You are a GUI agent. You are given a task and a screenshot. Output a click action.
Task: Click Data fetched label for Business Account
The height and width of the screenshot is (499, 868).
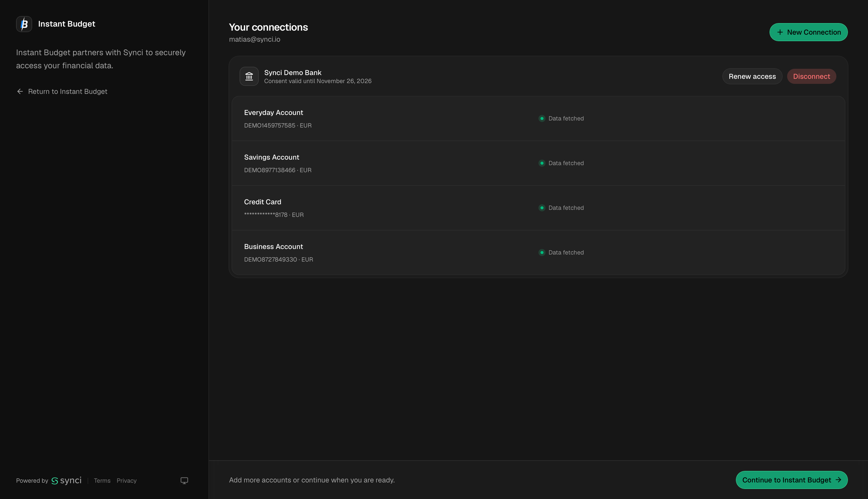pos(566,253)
